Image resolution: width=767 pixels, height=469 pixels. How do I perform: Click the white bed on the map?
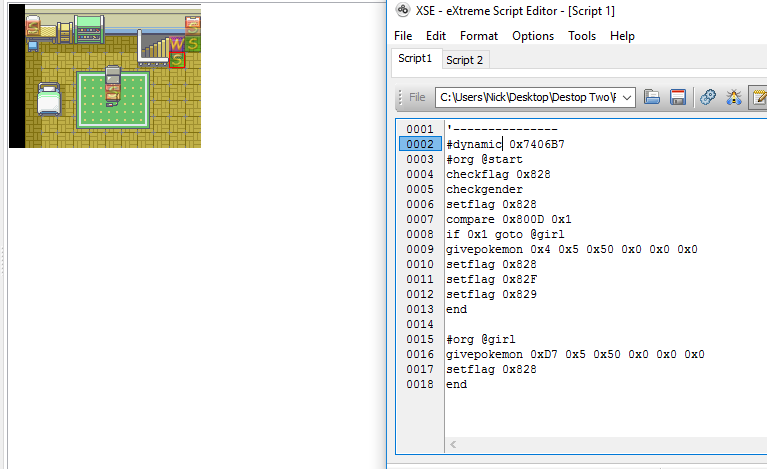49,99
